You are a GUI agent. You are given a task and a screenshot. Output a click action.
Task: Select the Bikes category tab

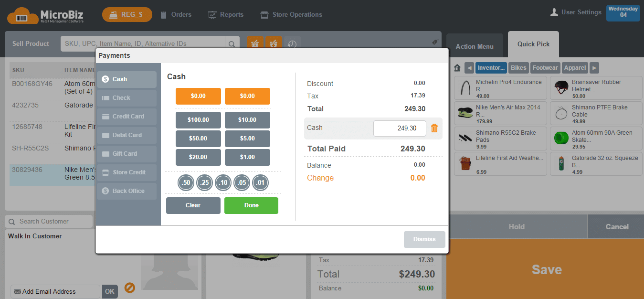(519, 68)
